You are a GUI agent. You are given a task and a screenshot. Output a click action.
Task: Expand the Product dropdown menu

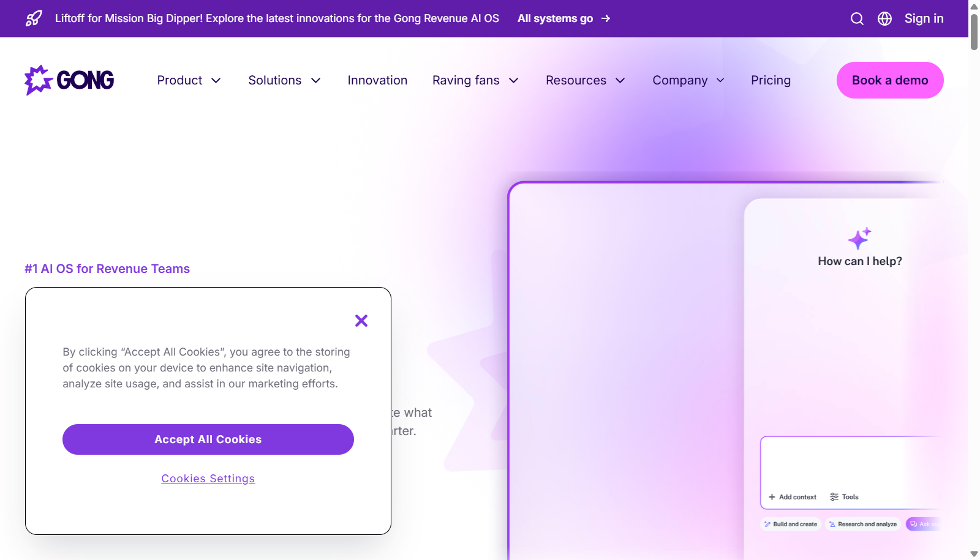point(189,80)
